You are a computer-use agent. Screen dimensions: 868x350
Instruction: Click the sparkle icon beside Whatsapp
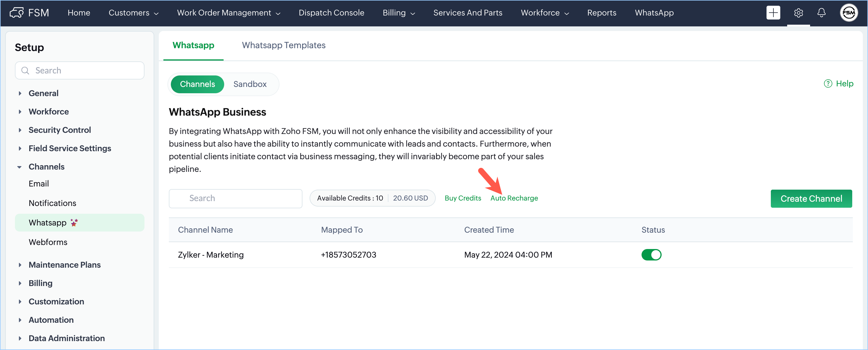[x=74, y=223]
